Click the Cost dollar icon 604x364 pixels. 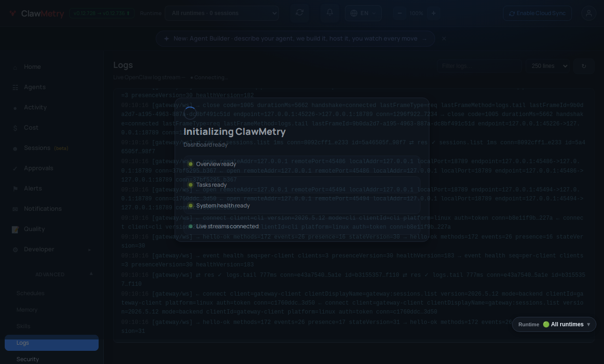tap(15, 128)
